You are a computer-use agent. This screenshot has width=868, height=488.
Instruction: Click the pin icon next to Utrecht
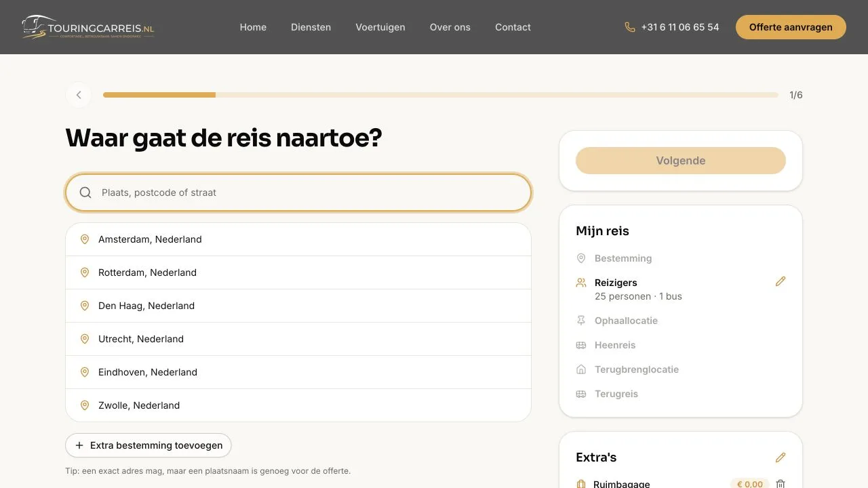[x=85, y=339]
